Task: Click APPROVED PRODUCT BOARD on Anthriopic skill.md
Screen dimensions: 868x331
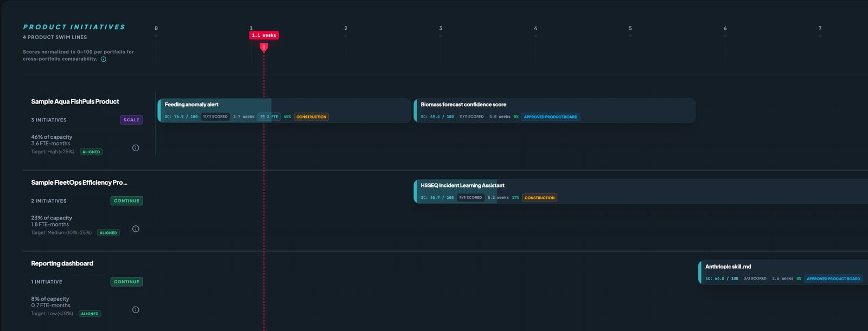Action: tap(833, 279)
